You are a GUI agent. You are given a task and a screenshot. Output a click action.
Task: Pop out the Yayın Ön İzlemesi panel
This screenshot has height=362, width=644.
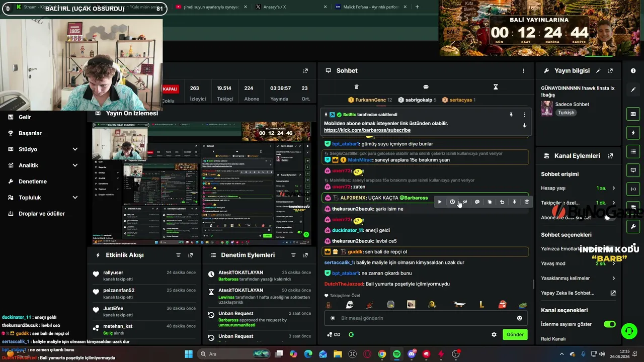pos(305,71)
